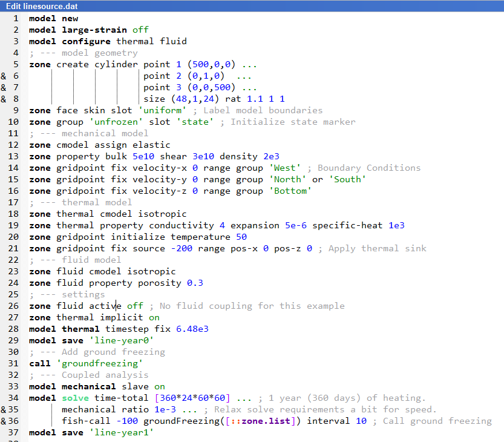504x442 pixels.
Task: Click 'on' after 'thermal implicit'
Action: click(154, 317)
